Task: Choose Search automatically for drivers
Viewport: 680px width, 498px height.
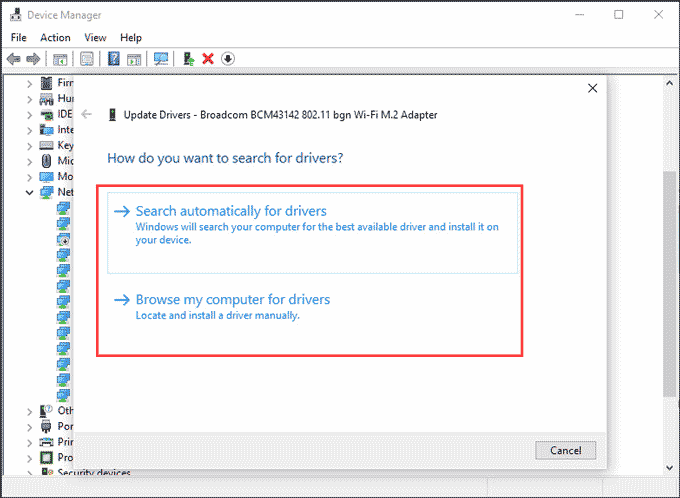Action: [x=312, y=233]
